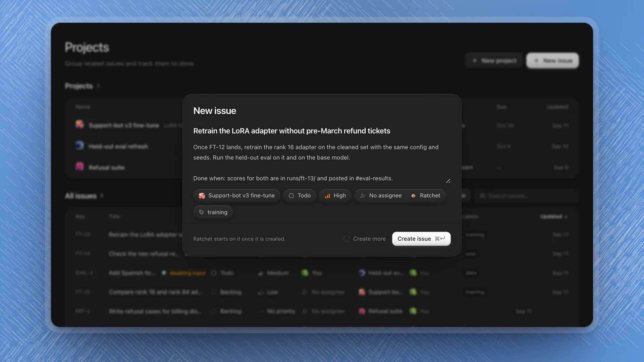Click 'Ratchet starts on it once it is created' note
Screen dimensions: 644x362
pyautogui.click(x=239, y=239)
